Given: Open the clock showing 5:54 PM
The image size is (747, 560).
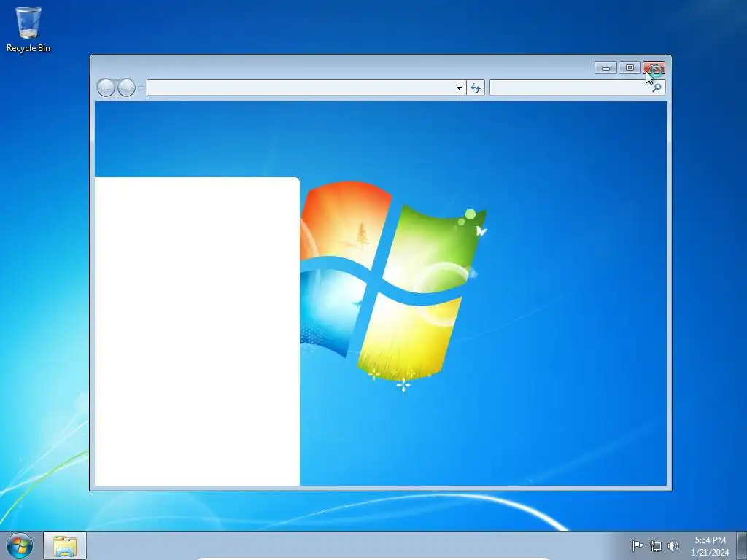Looking at the screenshot, I should (x=710, y=545).
